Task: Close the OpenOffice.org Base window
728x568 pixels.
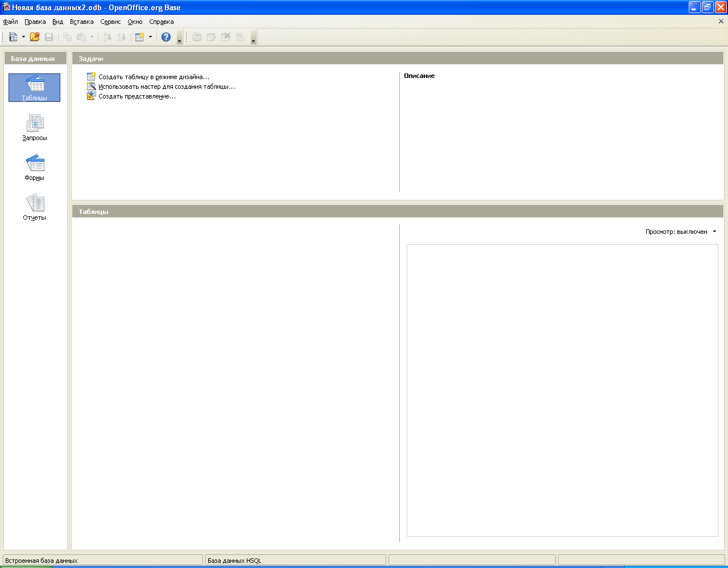Action: click(721, 7)
